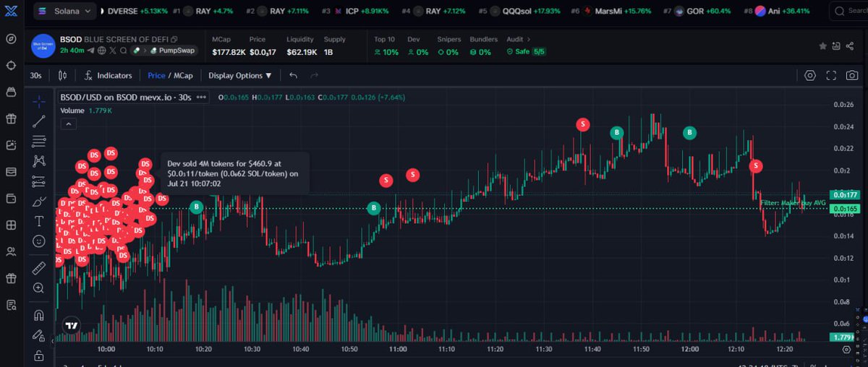
Task: Open trending token #6 MarsMi
Action: tap(612, 12)
